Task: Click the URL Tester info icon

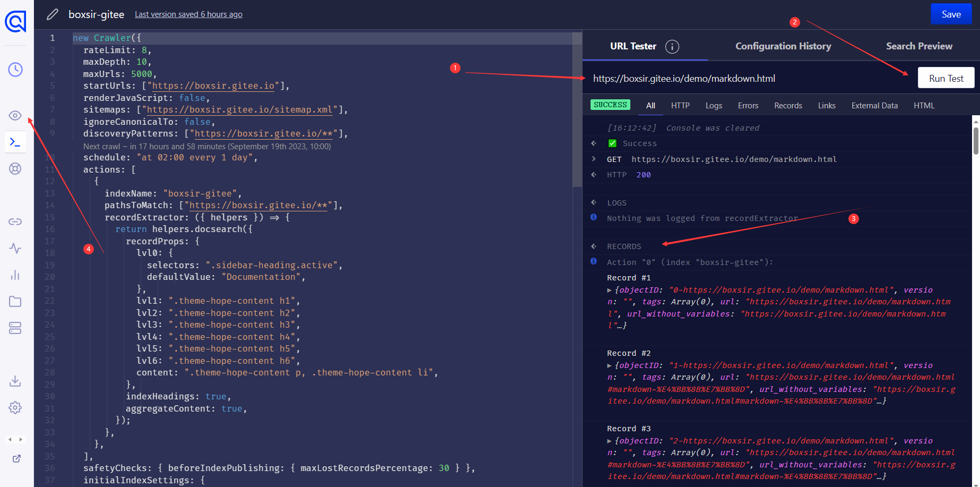Action: [x=672, y=47]
